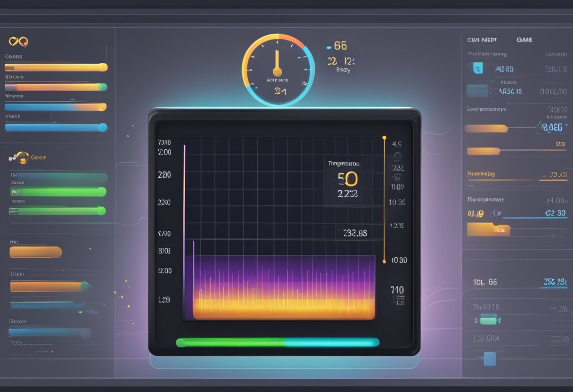Toggle the first green bar's end knob
Screen dimensions: 573x392
[101, 192]
